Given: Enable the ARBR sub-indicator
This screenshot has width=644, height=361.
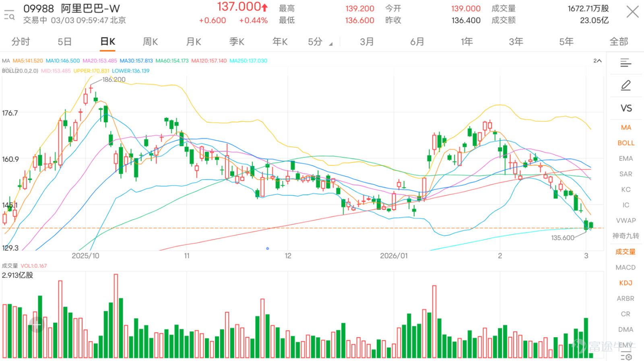Looking at the screenshot, I should coord(625,298).
